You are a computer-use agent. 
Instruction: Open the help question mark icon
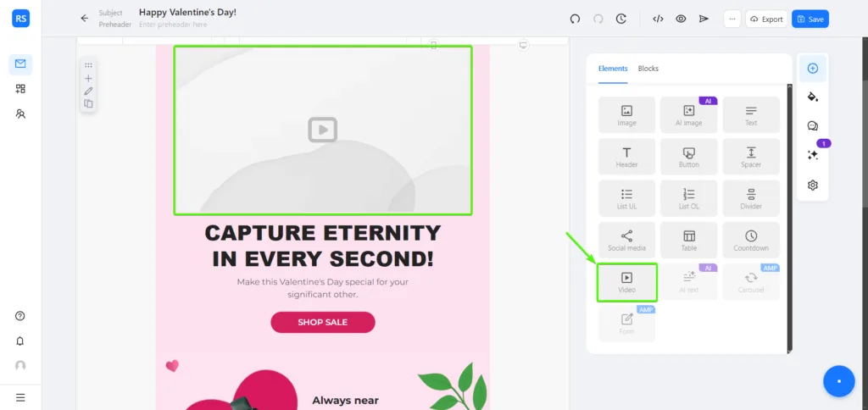(20, 316)
